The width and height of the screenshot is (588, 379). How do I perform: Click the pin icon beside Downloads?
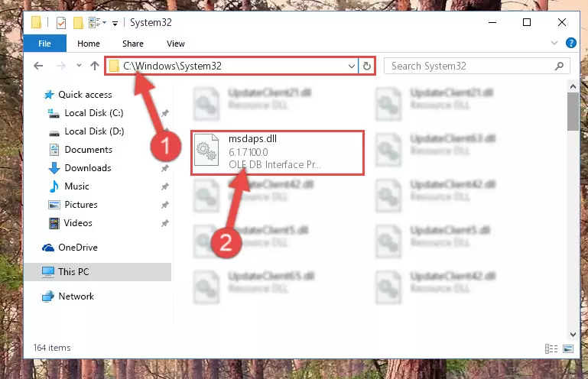click(x=164, y=168)
